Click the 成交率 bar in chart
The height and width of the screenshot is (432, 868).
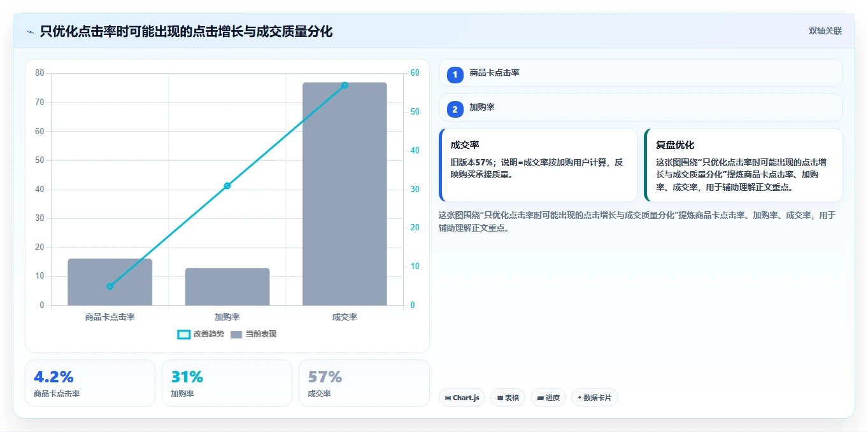345,194
